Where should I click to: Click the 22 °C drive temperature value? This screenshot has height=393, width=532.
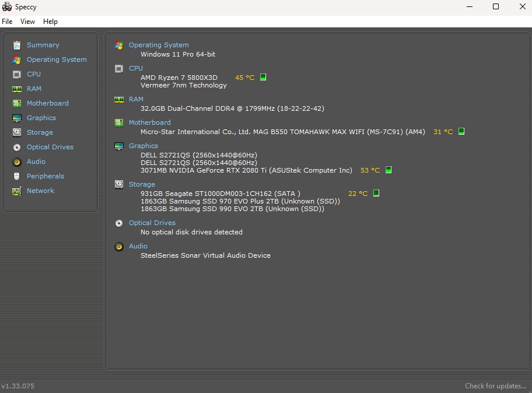click(358, 194)
